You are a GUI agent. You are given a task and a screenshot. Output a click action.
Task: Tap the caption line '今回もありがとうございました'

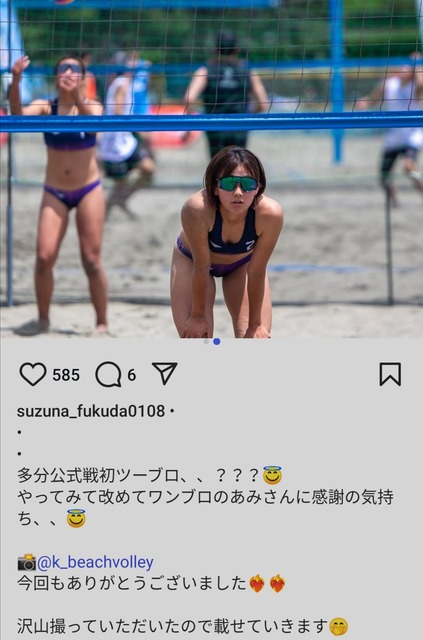pos(151,583)
